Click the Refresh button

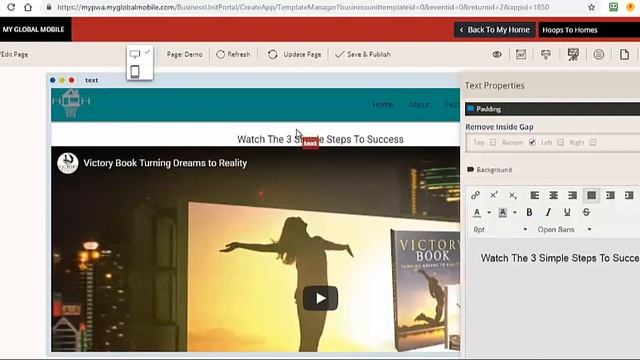[233, 54]
